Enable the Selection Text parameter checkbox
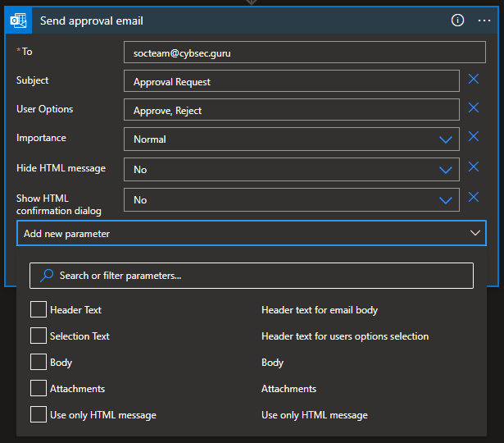 [x=38, y=336]
